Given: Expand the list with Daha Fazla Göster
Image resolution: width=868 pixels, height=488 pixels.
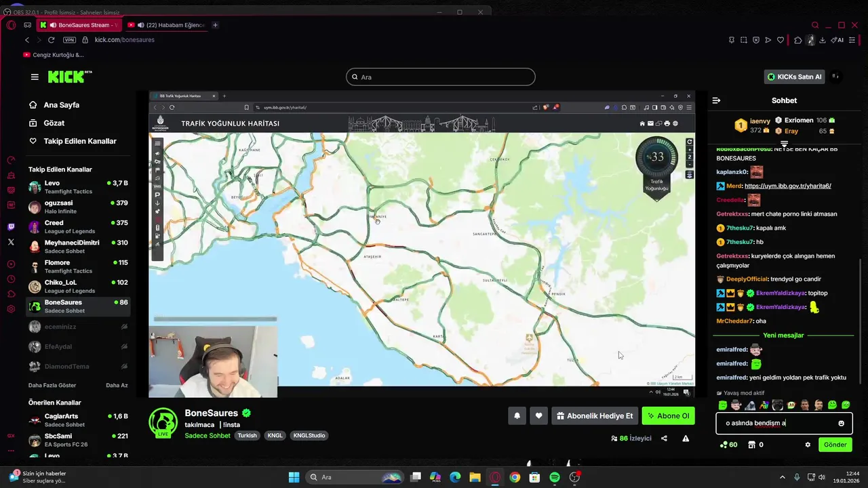Looking at the screenshot, I should point(54,385).
